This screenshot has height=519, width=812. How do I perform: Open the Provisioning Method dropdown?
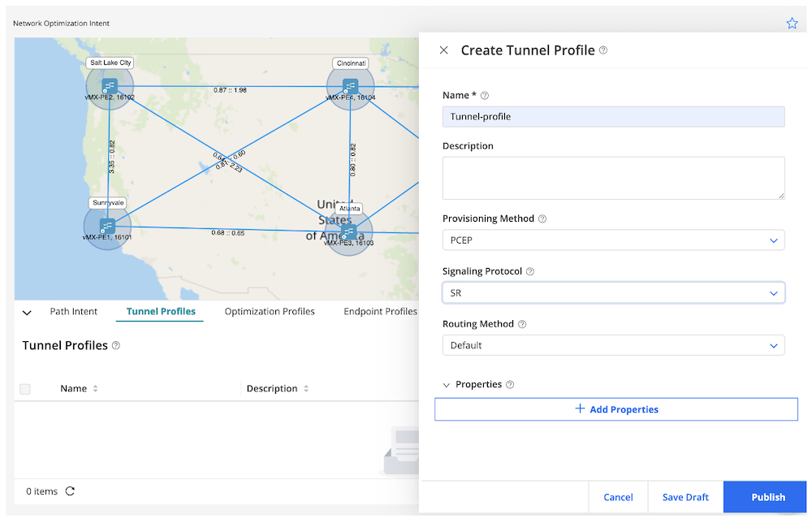click(x=613, y=240)
